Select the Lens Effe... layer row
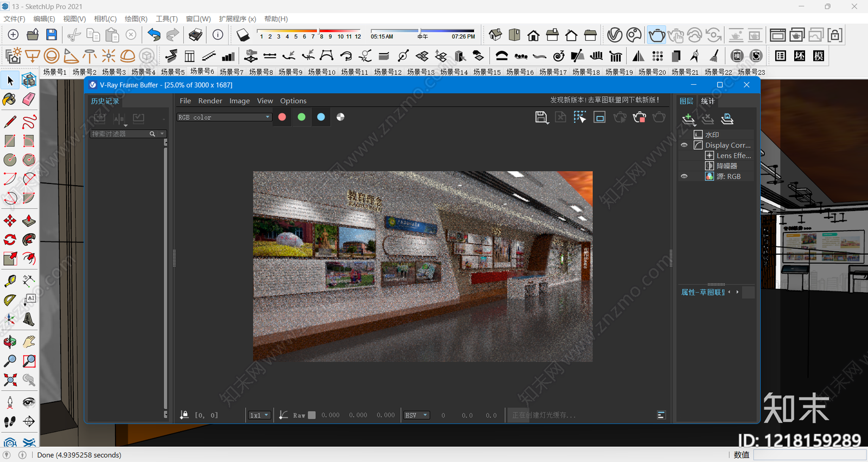868x462 pixels. (728, 155)
